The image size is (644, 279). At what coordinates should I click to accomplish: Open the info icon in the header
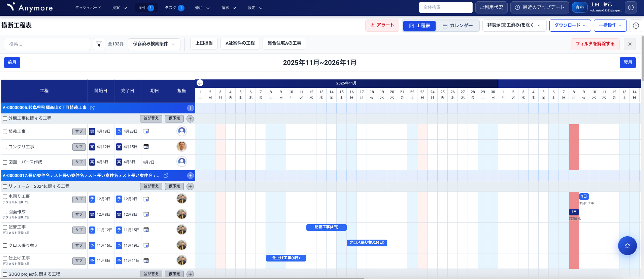point(631,7)
